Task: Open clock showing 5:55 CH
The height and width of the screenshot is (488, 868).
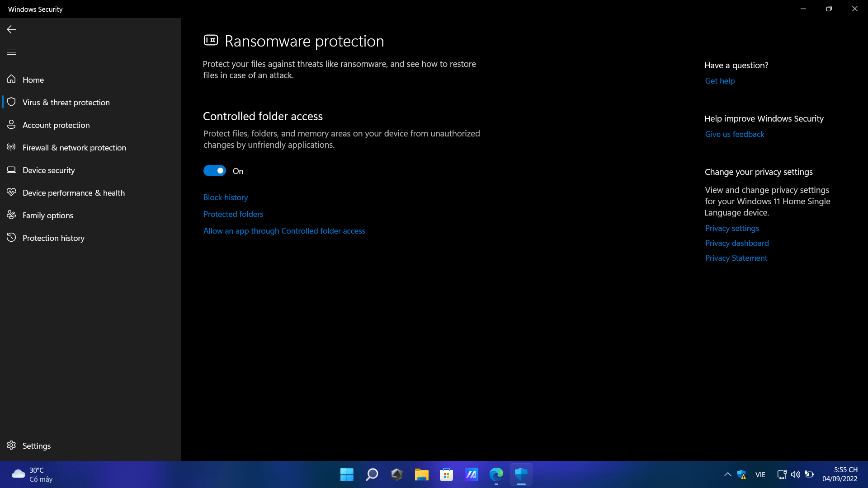Action: coord(840,474)
